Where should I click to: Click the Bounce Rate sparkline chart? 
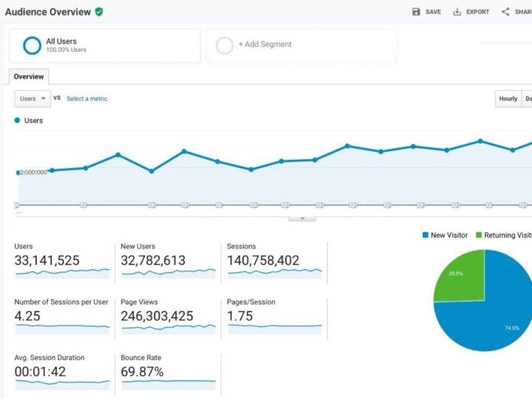(169, 385)
